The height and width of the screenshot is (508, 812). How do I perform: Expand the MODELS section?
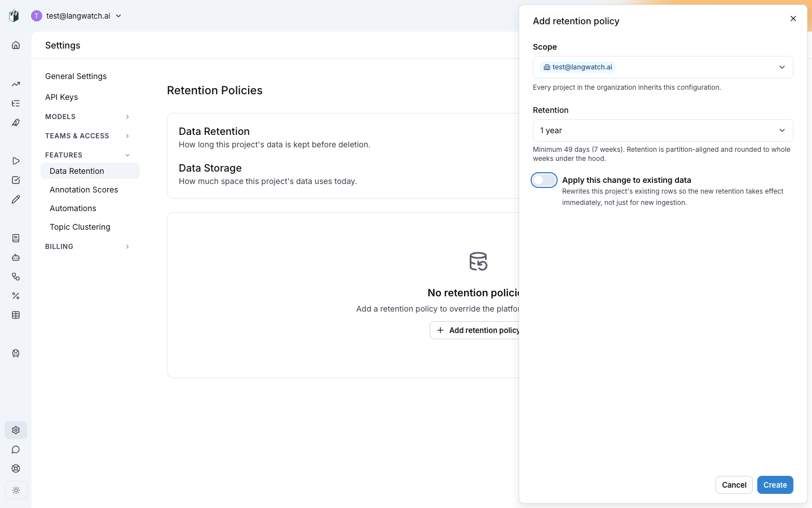[x=88, y=117]
